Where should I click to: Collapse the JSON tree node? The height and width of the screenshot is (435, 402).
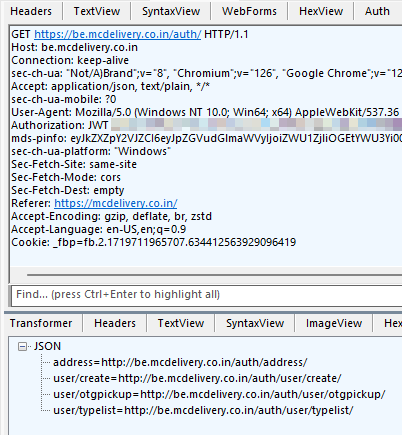[x=22, y=347]
